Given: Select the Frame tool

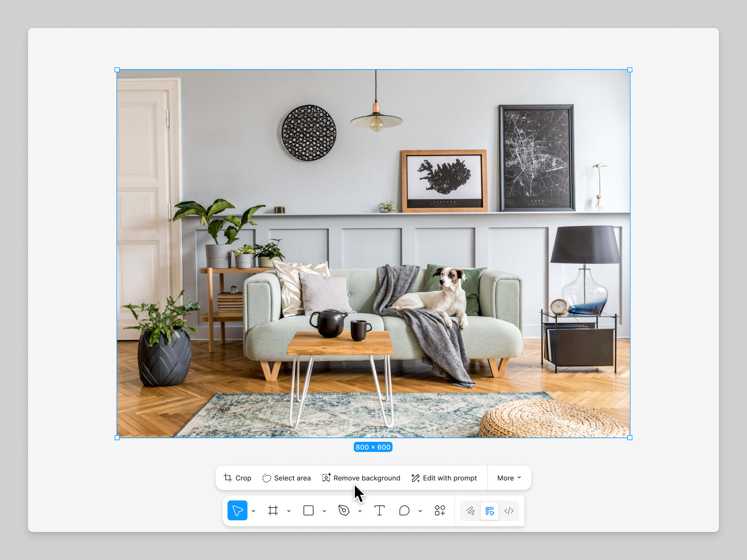Looking at the screenshot, I should (x=273, y=511).
